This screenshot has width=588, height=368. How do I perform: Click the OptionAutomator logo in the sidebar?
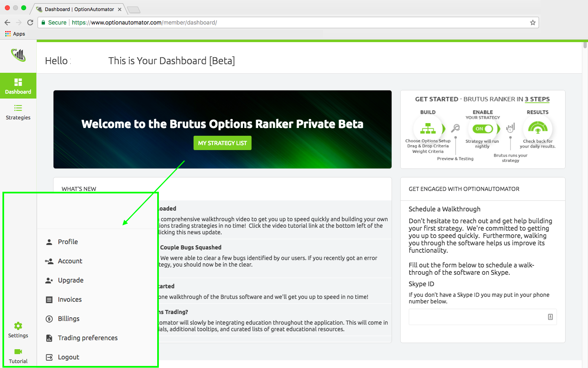pos(18,55)
